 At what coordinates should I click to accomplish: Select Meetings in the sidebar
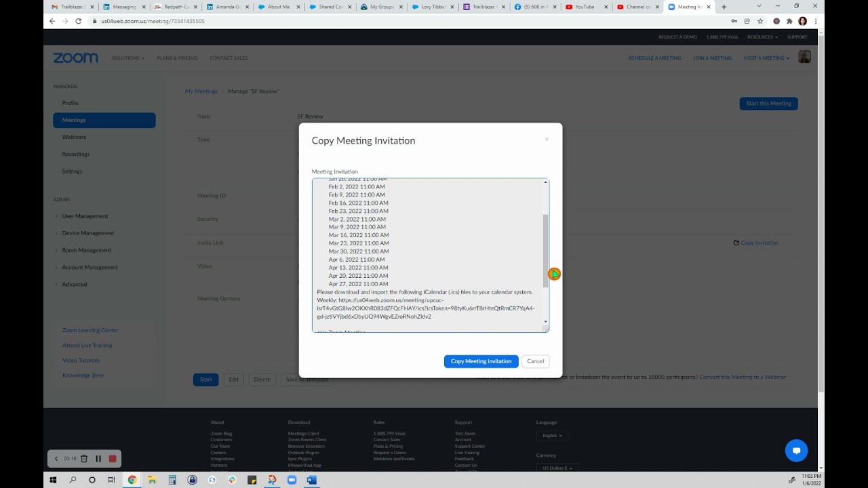(104, 120)
